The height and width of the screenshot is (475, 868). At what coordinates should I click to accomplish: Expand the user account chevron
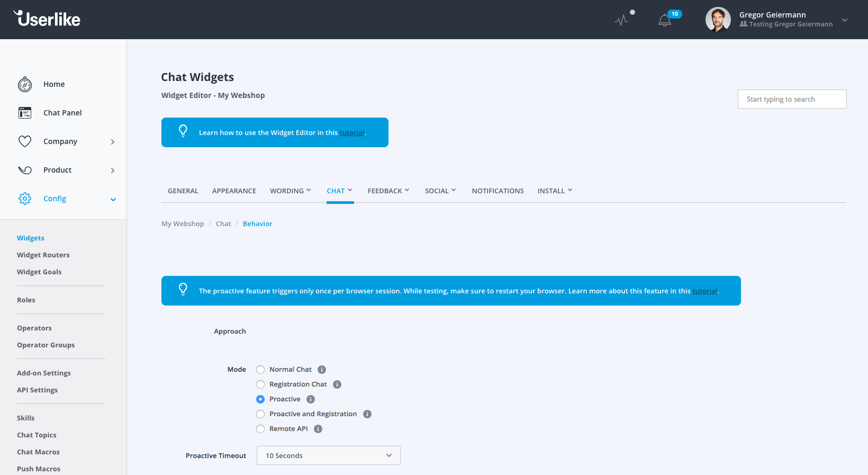coord(845,20)
